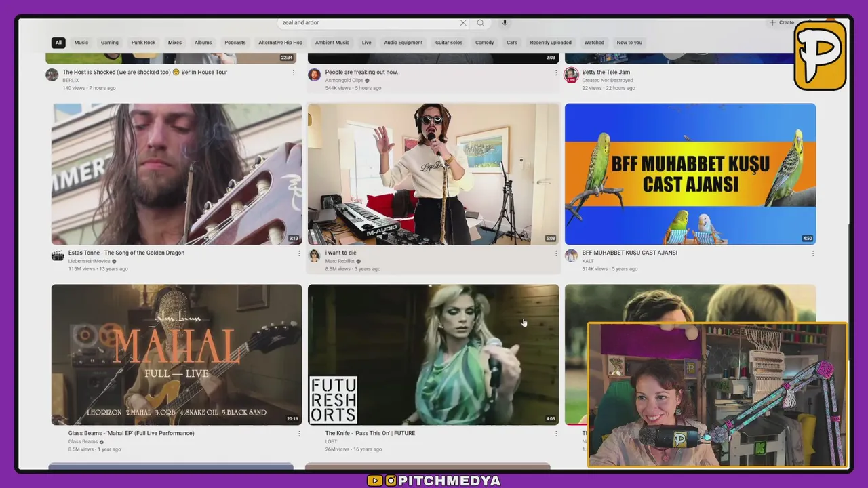
Task: Open 'The Host is Shocked' video title
Action: (144, 72)
